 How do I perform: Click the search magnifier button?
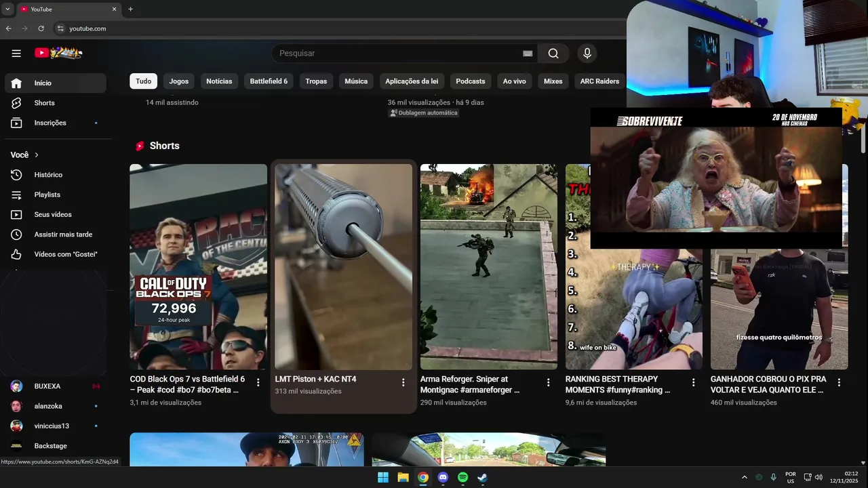(553, 54)
